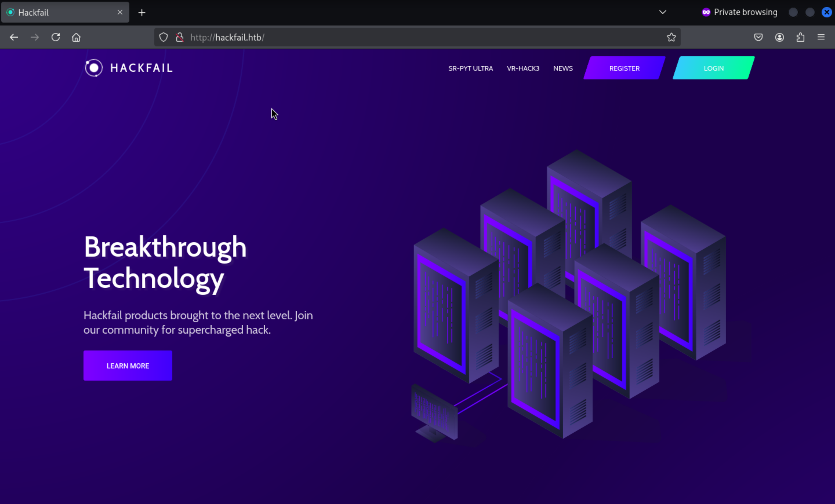Click the Forward navigation arrow
This screenshot has width=835, height=504.
click(35, 37)
